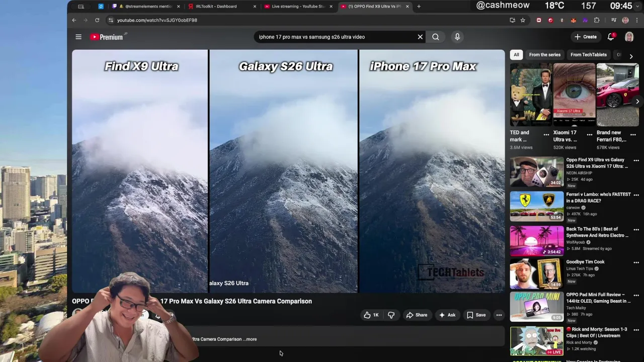Open the YouTube hamburger guide menu
This screenshot has height=362, width=644.
78,37
